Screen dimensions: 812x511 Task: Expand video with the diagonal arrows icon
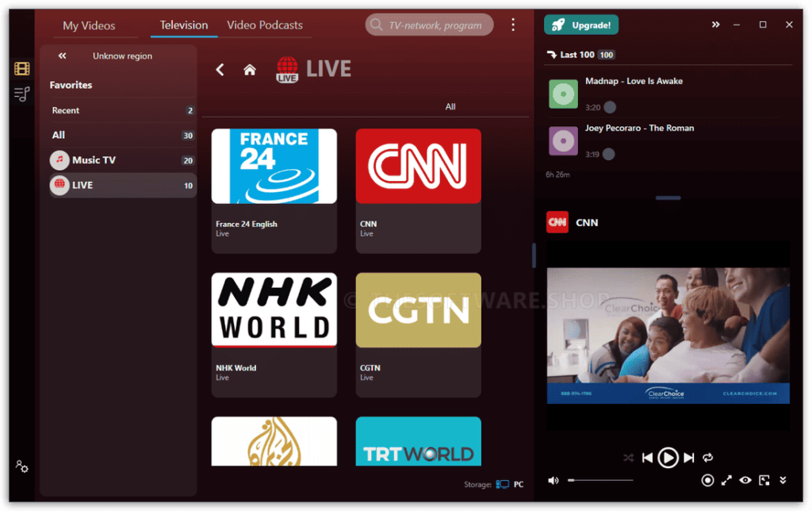point(726,480)
